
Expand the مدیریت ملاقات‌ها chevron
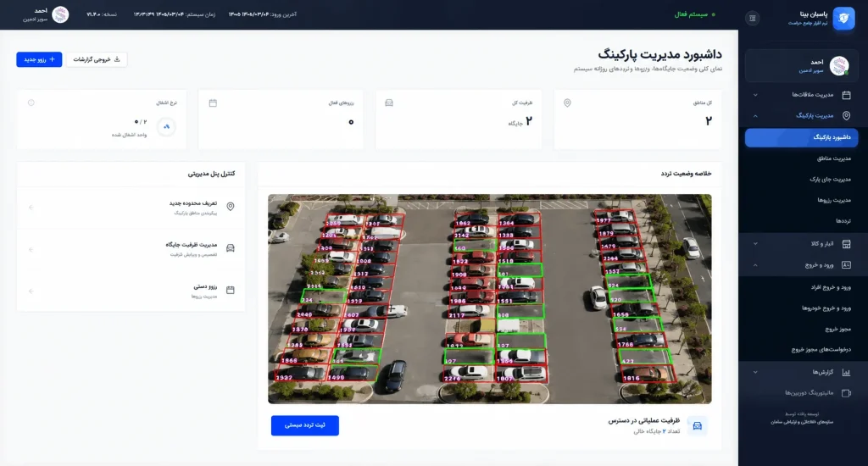755,95
